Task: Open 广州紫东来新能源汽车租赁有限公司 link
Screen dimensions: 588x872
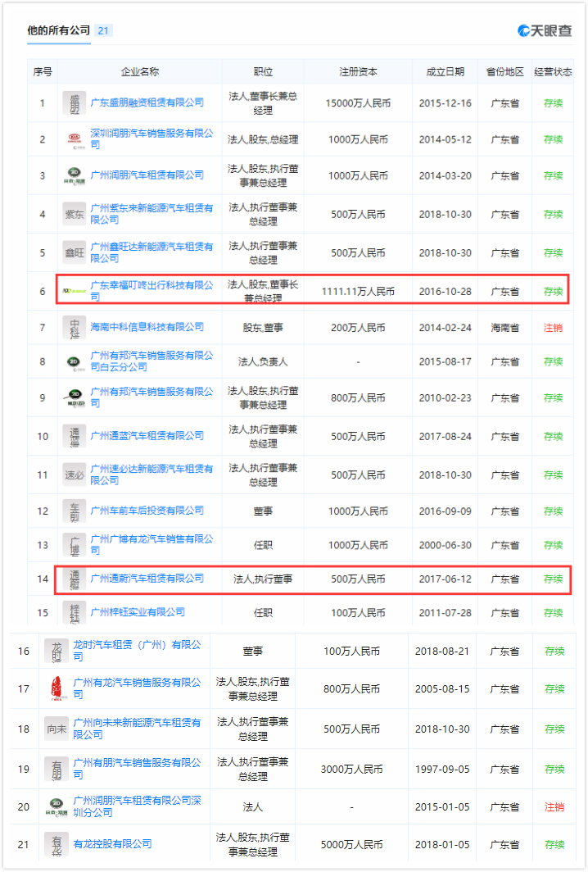Action: [x=152, y=214]
